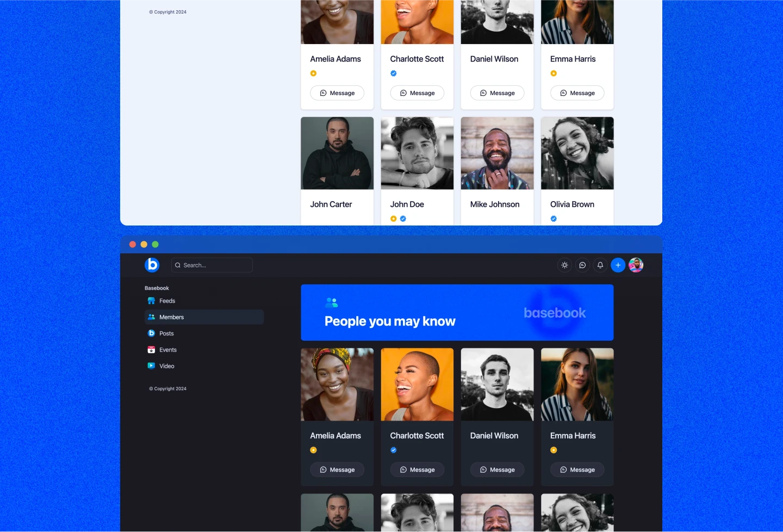
Task: Maximize dark window with green button
Action: pos(155,245)
